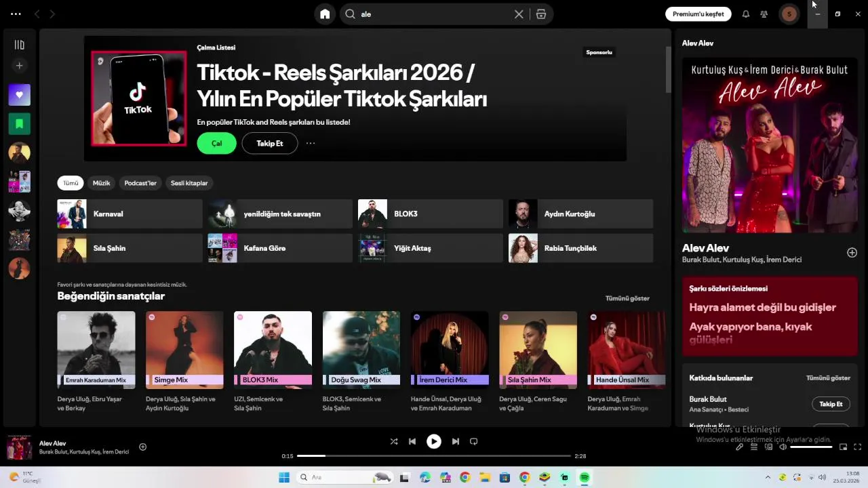The height and width of the screenshot is (488, 868).
Task: Open the Hande Ünsal Mix card
Action: coord(627,361)
